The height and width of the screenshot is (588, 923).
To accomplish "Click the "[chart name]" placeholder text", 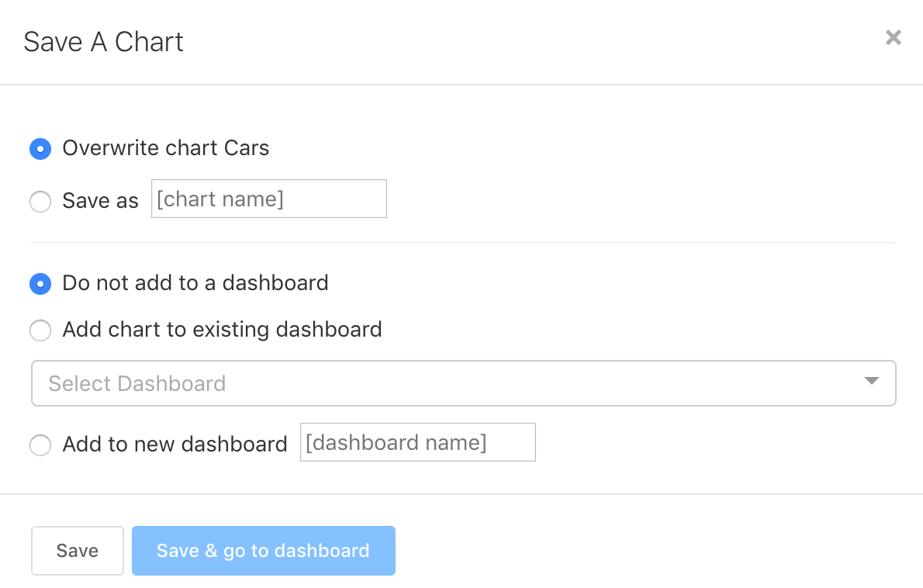I will coord(220,199).
